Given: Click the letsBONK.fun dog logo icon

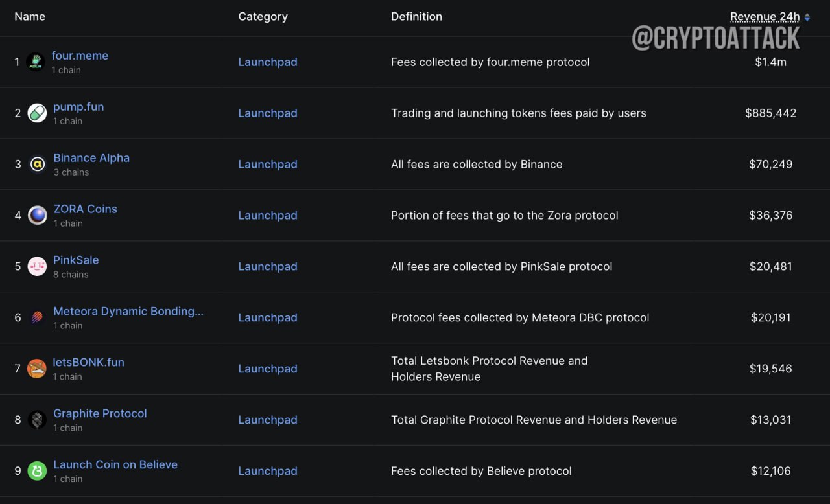Looking at the screenshot, I should (37, 369).
